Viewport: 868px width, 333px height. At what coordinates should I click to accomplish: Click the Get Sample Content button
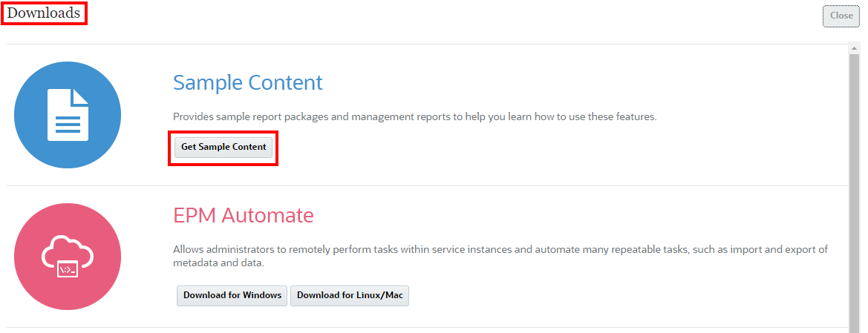click(x=223, y=148)
